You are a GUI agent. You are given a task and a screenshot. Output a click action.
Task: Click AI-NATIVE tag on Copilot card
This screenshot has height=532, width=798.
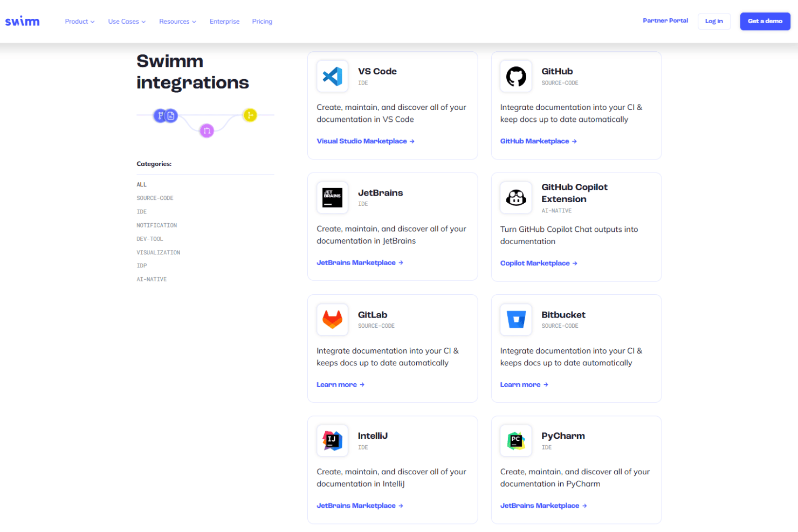tap(556, 211)
